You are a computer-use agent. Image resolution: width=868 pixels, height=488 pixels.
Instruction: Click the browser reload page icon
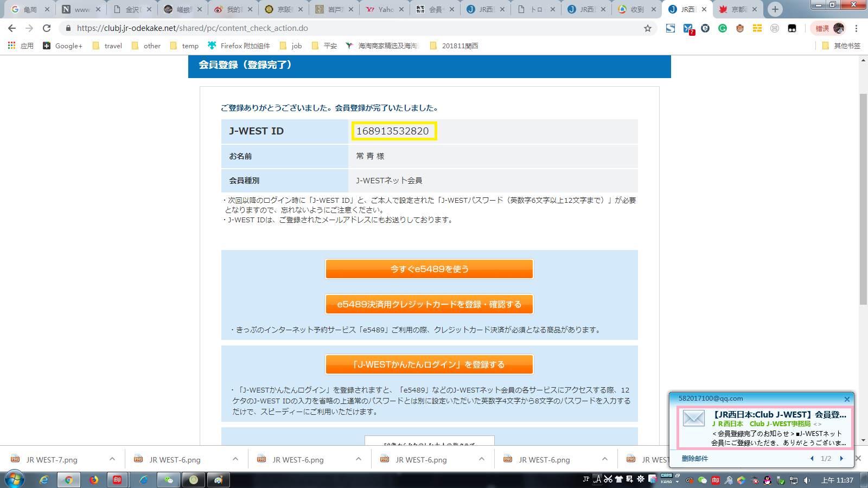click(x=47, y=28)
